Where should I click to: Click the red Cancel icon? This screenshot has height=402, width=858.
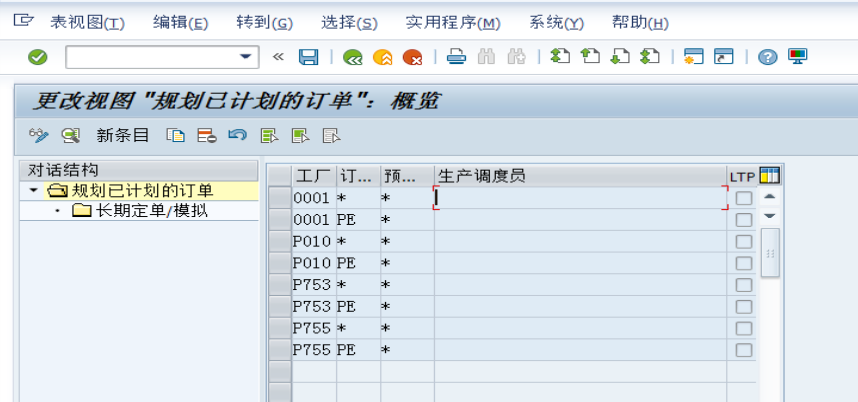point(412,57)
